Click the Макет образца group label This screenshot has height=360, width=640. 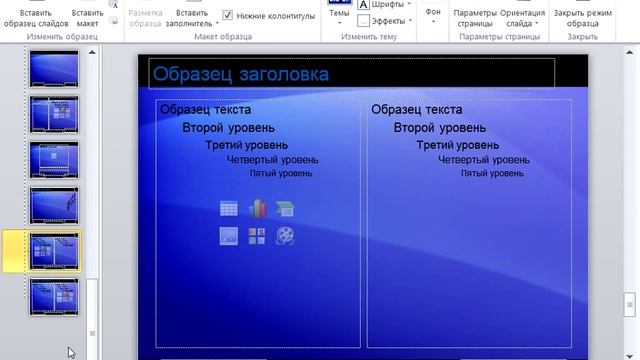223,36
